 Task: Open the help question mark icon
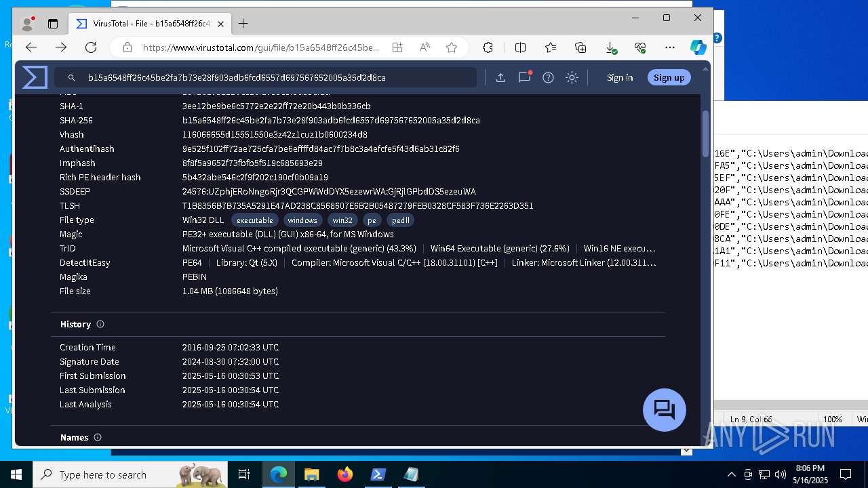click(548, 78)
